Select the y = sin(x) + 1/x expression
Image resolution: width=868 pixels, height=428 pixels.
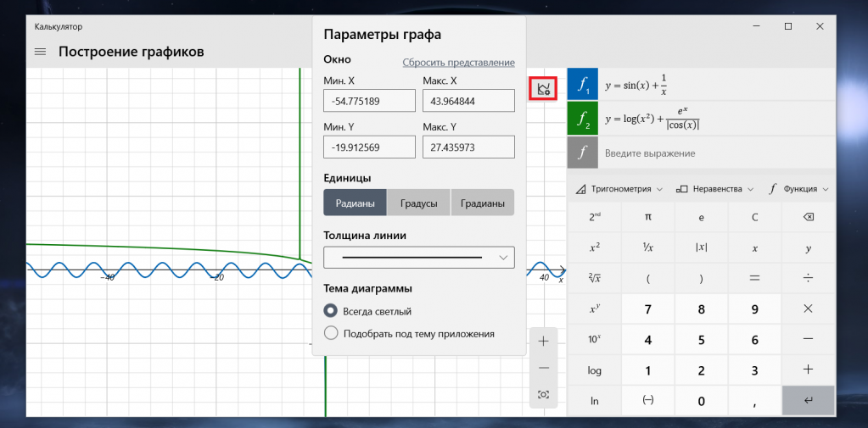[x=716, y=84]
